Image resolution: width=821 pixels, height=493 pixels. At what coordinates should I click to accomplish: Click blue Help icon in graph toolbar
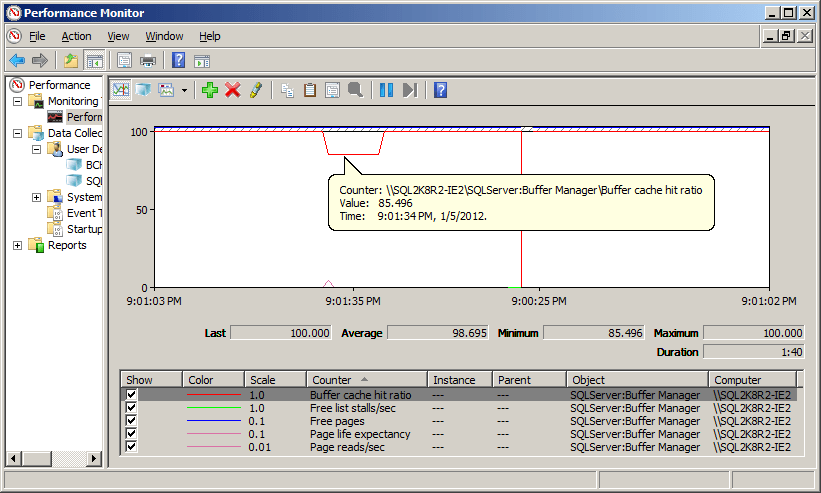pyautogui.click(x=440, y=90)
